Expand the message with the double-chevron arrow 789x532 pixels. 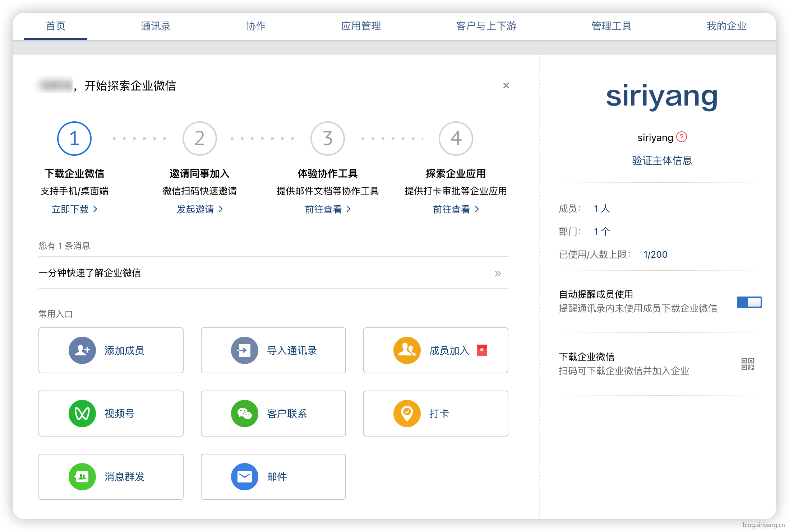point(498,273)
